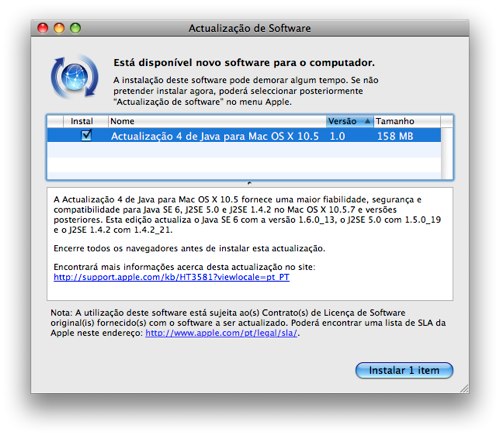Sort list by Versão column header
This screenshot has width=500, height=436.
tap(349, 121)
